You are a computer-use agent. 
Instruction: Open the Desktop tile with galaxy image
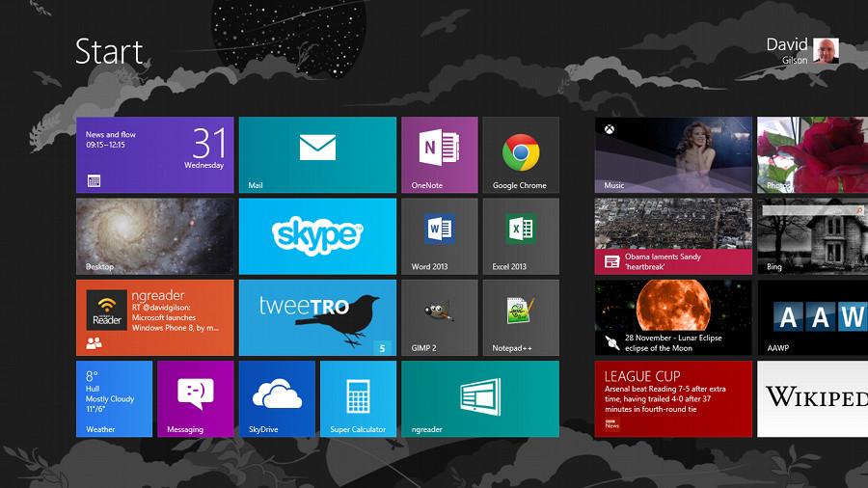click(x=155, y=236)
